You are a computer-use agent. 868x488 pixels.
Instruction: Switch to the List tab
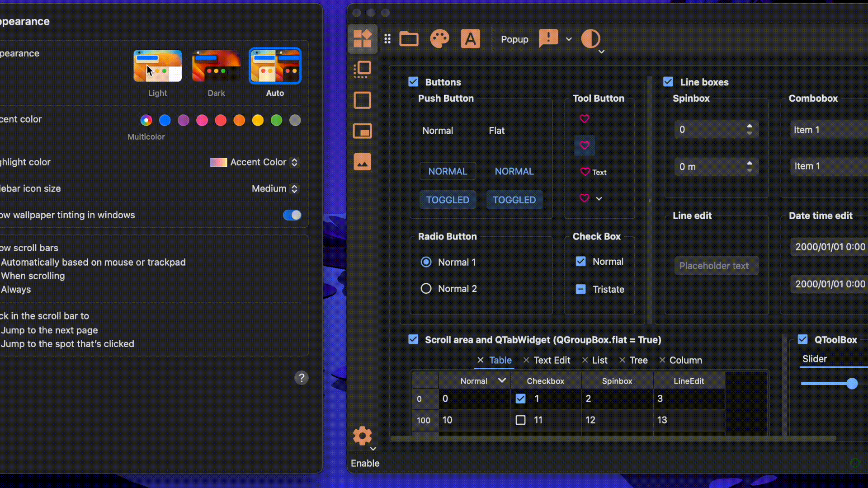(600, 360)
